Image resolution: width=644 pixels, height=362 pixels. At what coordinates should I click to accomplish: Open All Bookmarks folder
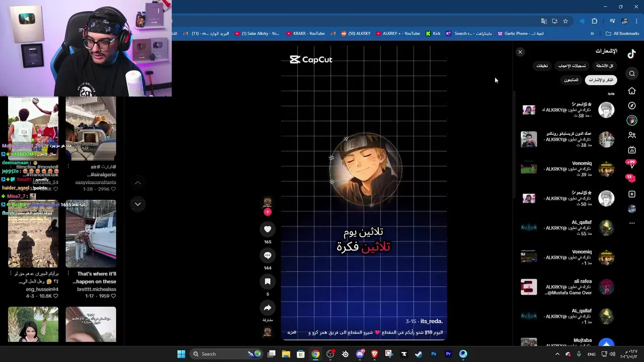(622, 34)
